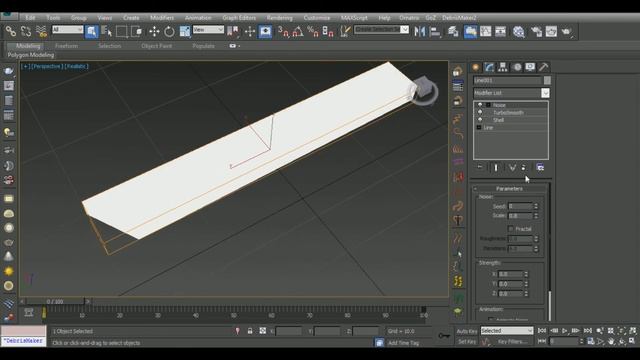640x360 pixels.
Task: Click the Unlink Selection tool
Action: pyautogui.click(x=26, y=31)
